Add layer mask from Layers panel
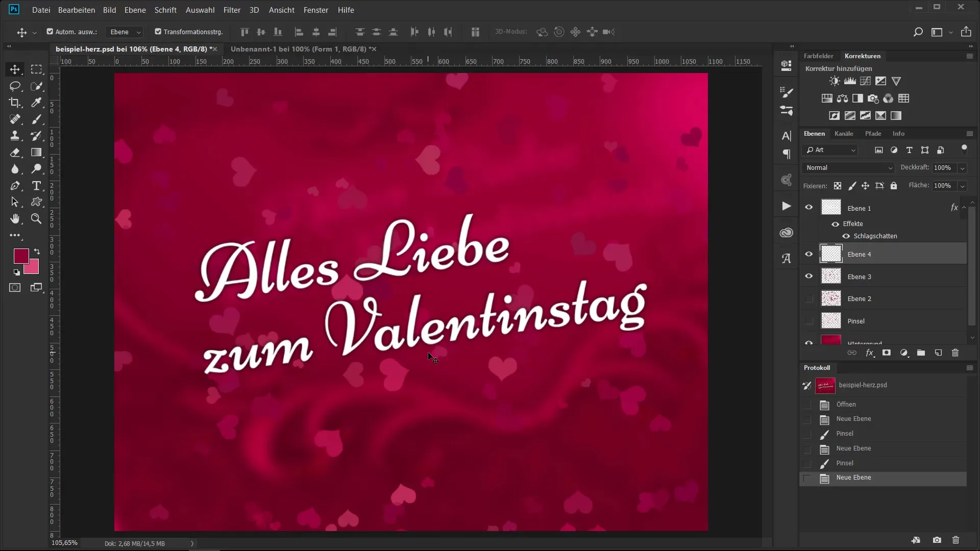The image size is (980, 551). 887,353
